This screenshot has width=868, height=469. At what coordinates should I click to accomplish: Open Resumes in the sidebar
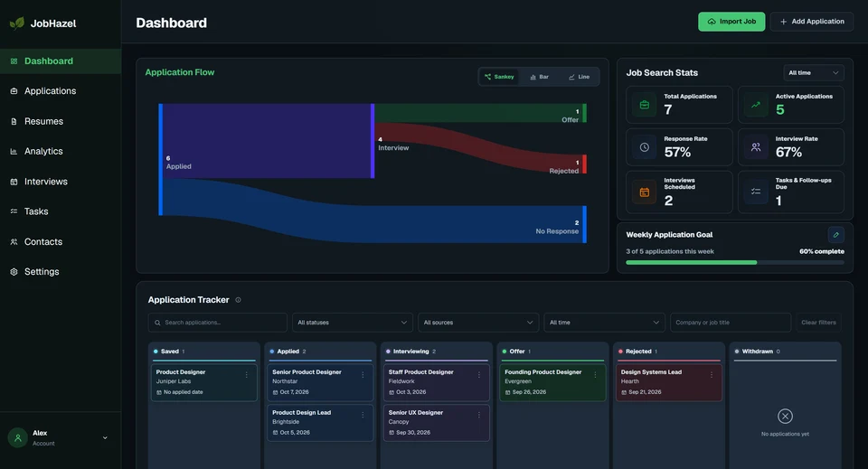tap(61, 121)
